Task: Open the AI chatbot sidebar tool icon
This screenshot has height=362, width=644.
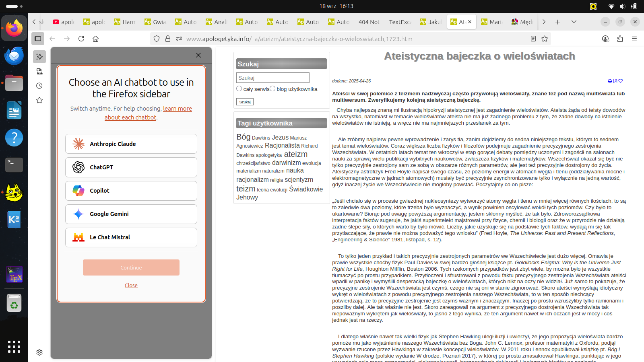Action: (x=39, y=57)
